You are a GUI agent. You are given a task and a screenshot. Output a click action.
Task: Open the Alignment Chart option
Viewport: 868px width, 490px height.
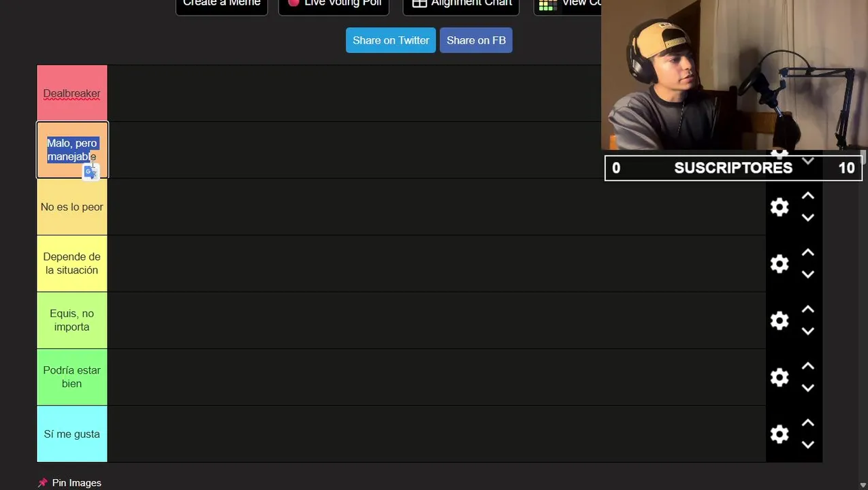pyautogui.click(x=461, y=5)
